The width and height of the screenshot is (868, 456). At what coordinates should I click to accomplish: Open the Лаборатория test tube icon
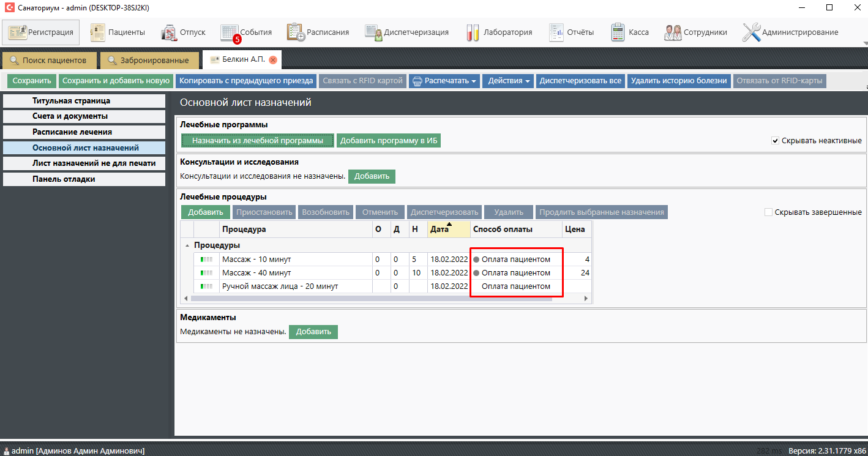[x=472, y=32]
